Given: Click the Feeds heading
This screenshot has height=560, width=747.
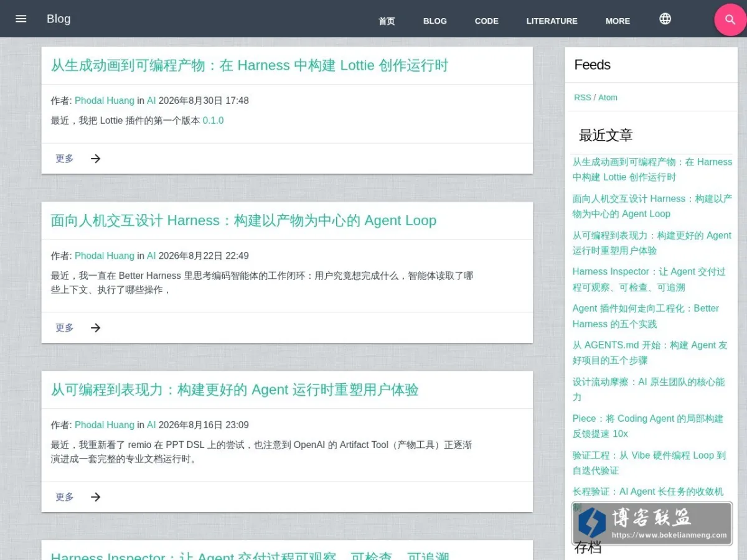Looking at the screenshot, I should (x=592, y=65).
